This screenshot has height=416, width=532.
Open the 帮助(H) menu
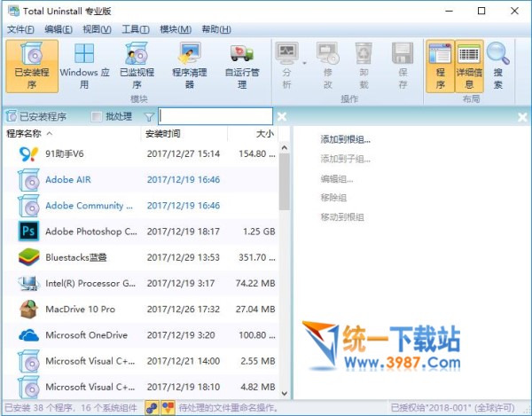click(x=216, y=29)
